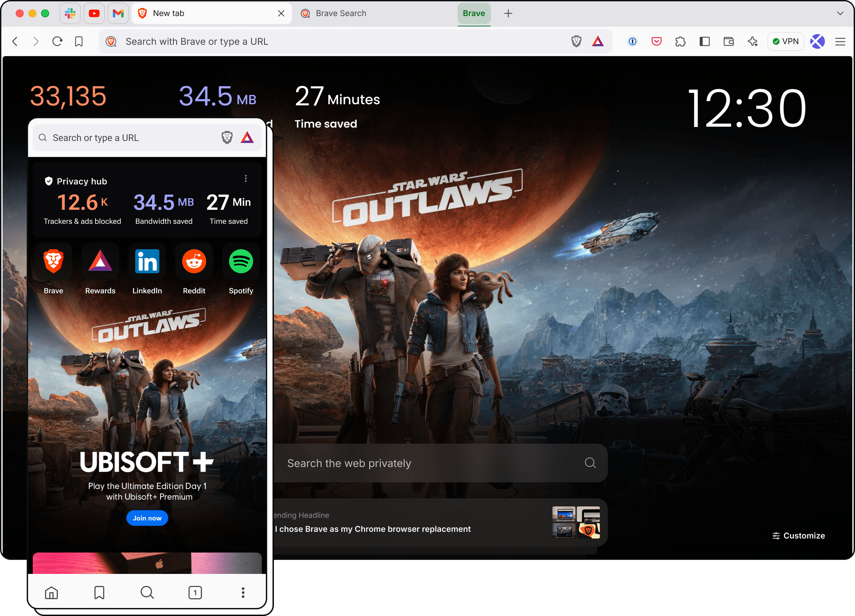
Task: Open a new tab with plus button
Action: pos(508,14)
